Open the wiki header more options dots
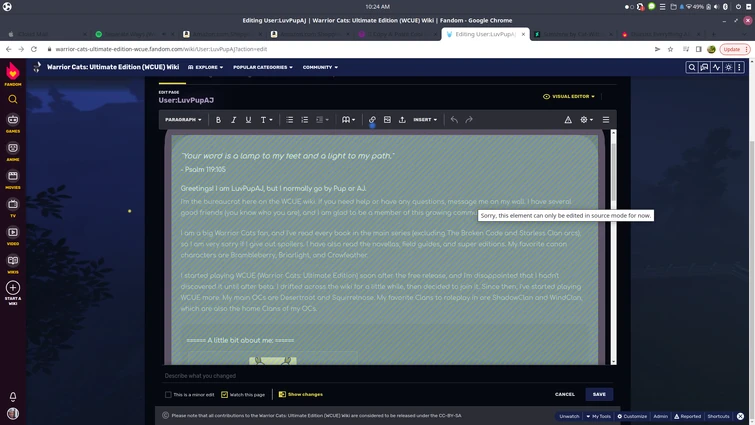 [x=740, y=67]
